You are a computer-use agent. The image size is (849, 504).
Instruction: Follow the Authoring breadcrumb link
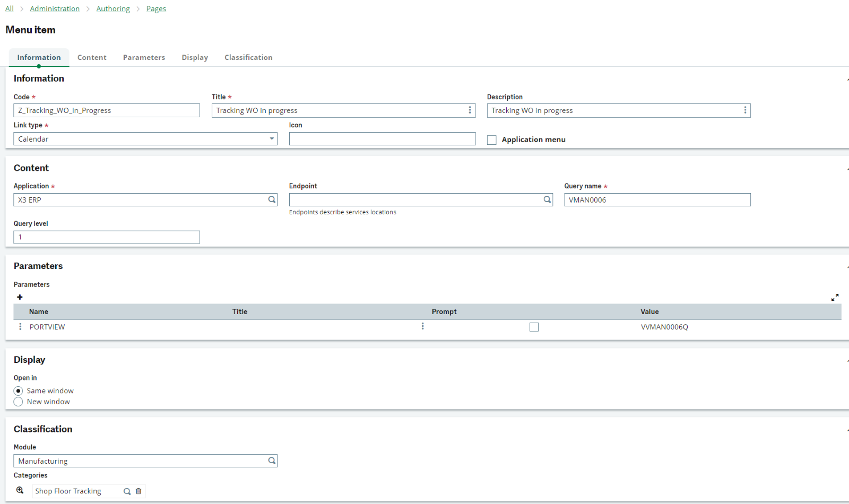coord(113,8)
